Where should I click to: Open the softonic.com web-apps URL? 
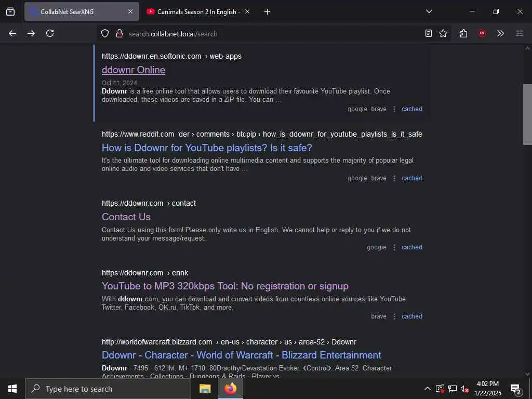(x=171, y=56)
